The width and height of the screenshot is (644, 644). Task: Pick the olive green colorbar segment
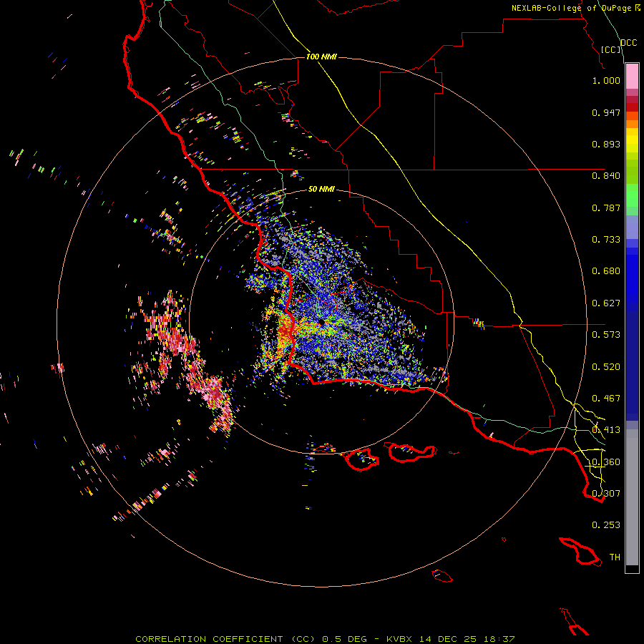[632, 171]
